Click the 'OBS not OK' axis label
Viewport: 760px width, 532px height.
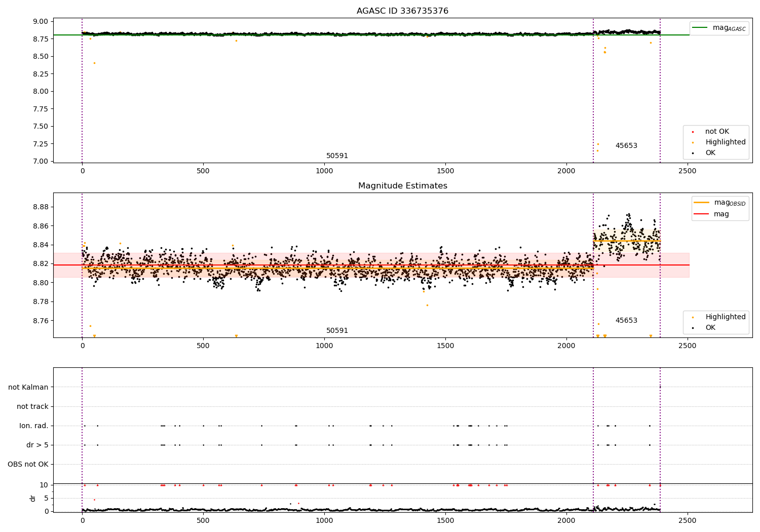click(x=28, y=464)
